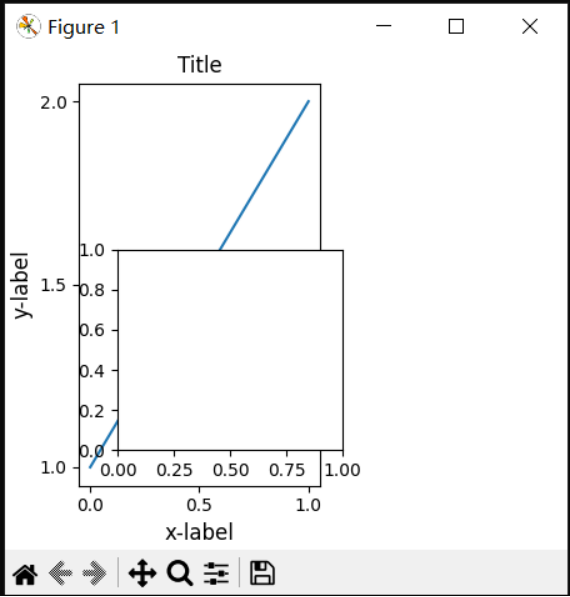The width and height of the screenshot is (570, 597).
Task: Minimize the Figure 1 window
Action: (383, 26)
